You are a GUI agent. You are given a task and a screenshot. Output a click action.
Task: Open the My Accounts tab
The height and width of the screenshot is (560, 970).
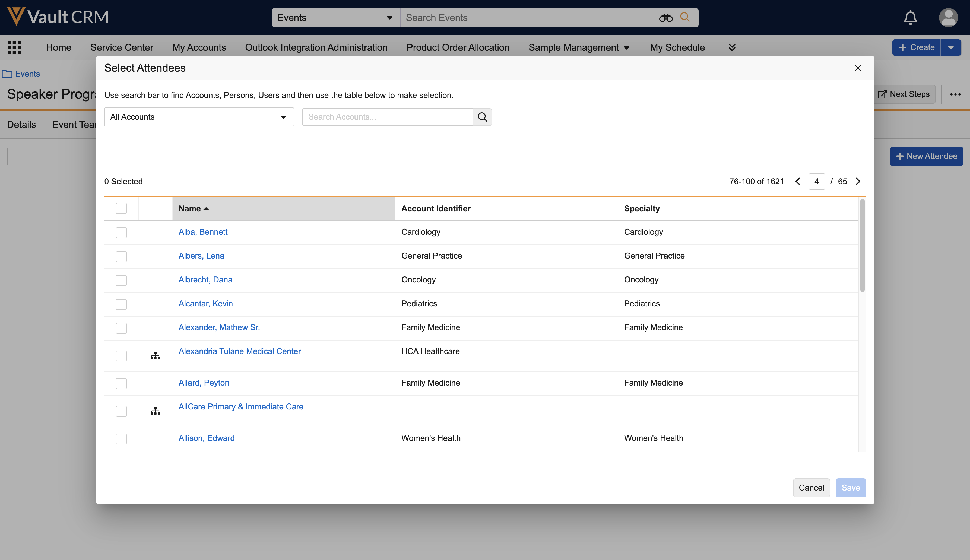[199, 47]
